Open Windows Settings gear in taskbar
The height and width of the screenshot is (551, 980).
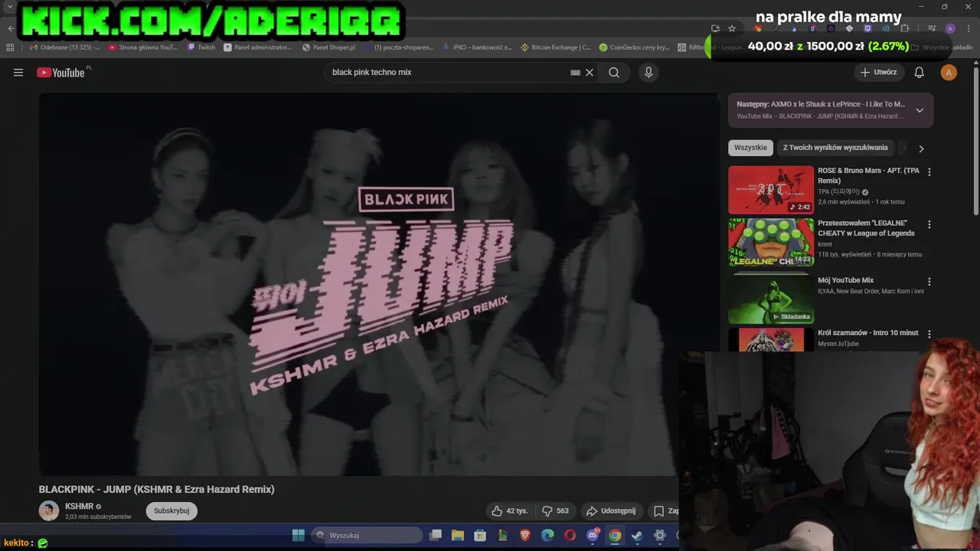click(x=660, y=536)
